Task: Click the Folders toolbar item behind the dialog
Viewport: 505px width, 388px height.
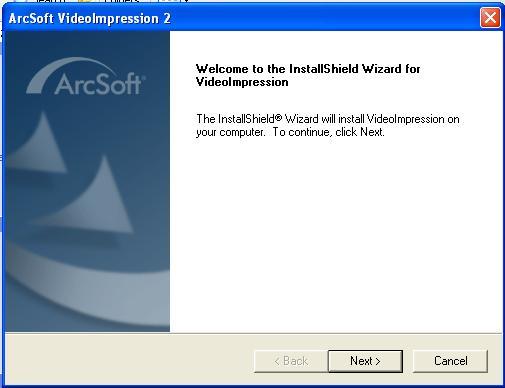Action: pos(121,1)
